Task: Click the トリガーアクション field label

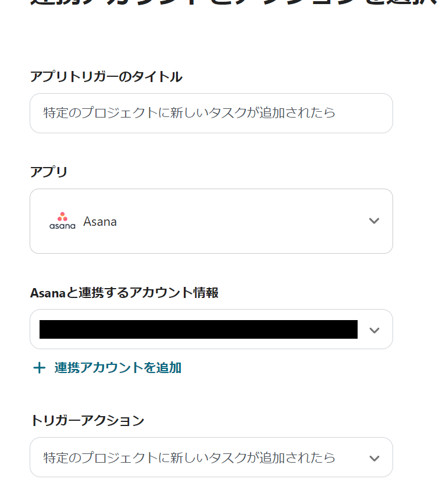Action: pos(87,420)
